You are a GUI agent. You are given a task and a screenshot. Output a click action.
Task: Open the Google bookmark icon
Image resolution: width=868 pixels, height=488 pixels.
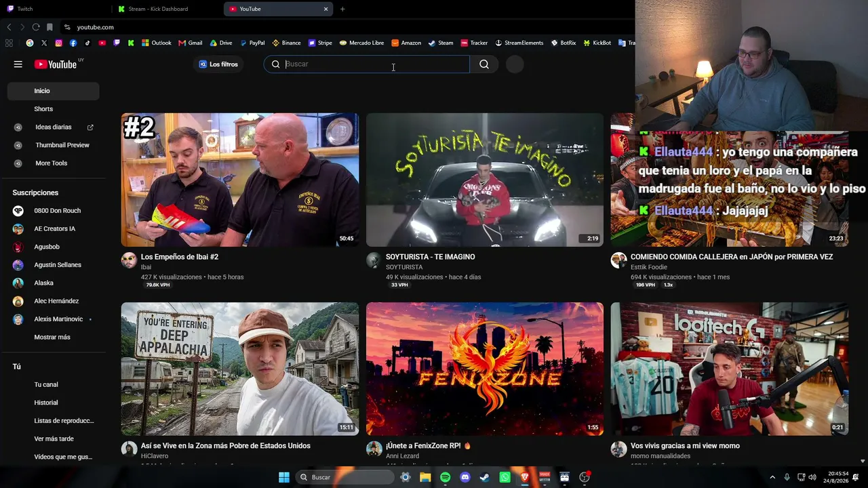point(30,43)
